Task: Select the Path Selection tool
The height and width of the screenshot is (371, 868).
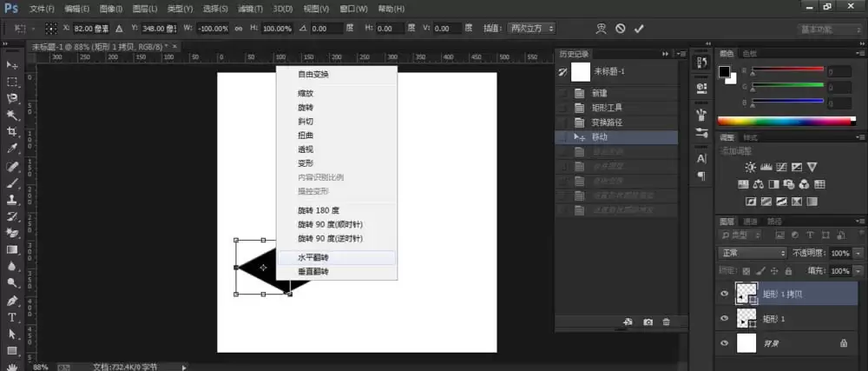Action: 12,334
